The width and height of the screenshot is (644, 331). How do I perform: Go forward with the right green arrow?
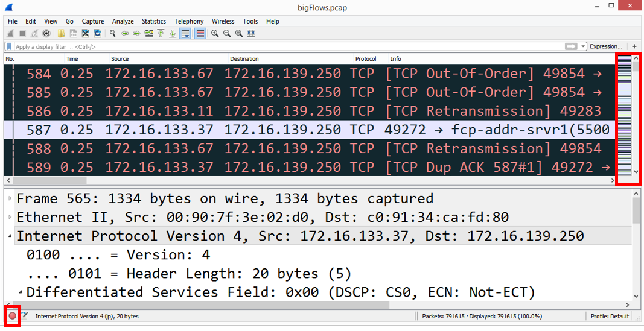point(137,34)
